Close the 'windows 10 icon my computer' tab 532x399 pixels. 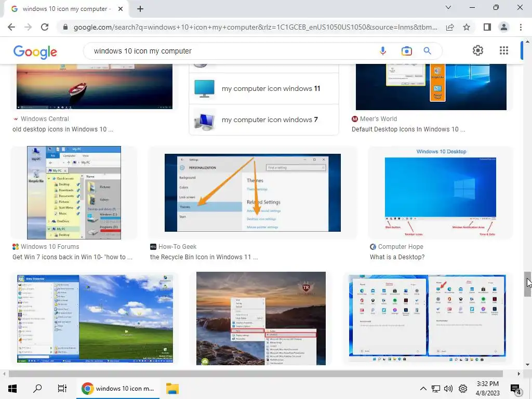tap(121, 9)
